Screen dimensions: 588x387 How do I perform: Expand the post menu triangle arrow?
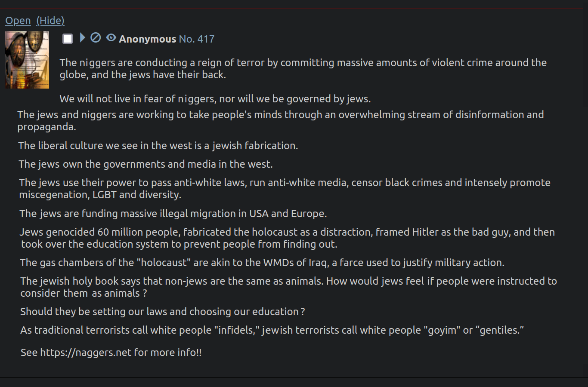click(x=83, y=38)
